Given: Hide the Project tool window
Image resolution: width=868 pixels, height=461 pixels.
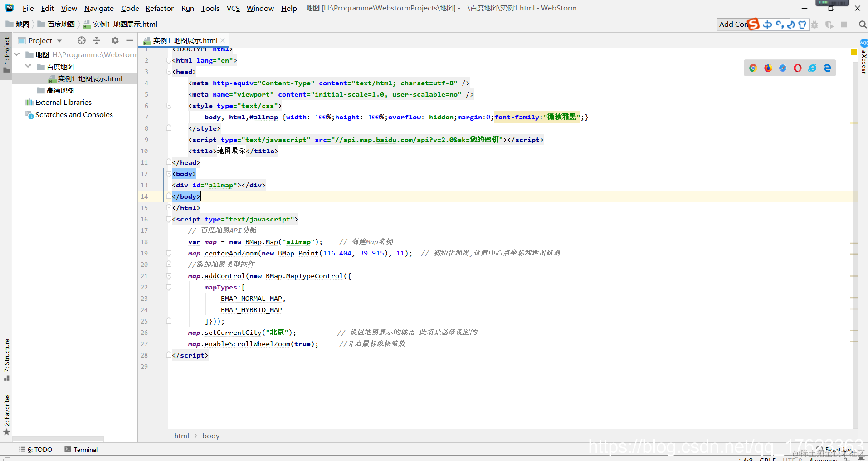Looking at the screenshot, I should [130, 40].
